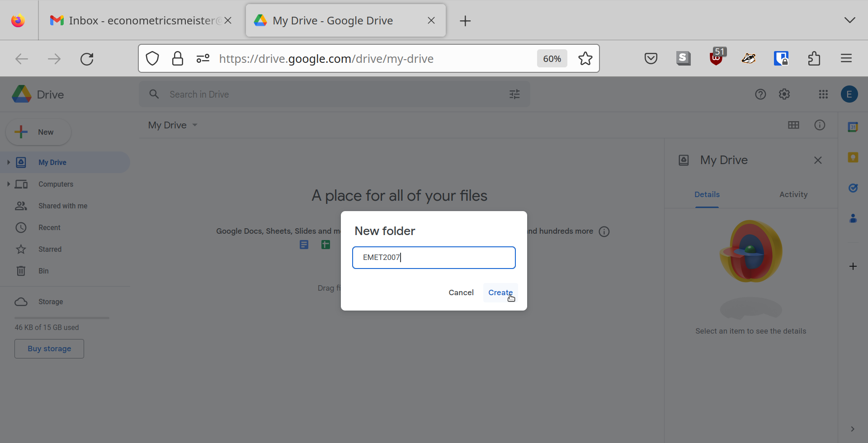The image size is (868, 443).
Task: Expand the My Drive tree arrow
Action: (9, 162)
